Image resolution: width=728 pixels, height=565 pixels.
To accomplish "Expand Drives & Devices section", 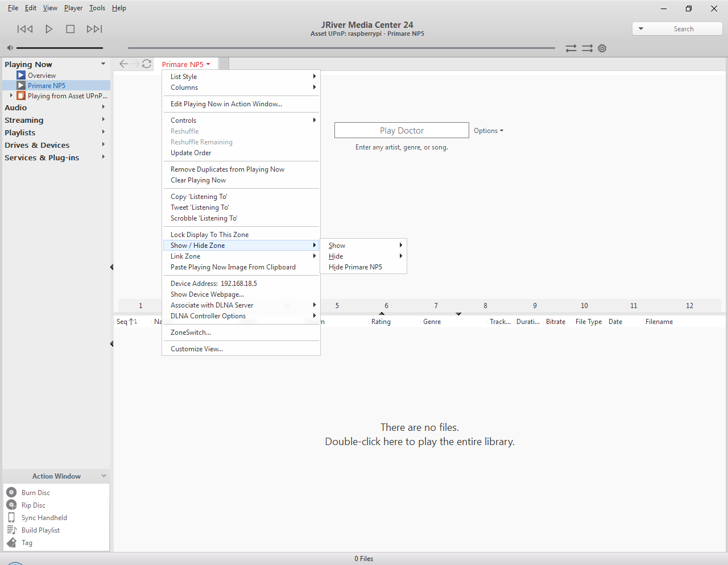I will (x=103, y=144).
